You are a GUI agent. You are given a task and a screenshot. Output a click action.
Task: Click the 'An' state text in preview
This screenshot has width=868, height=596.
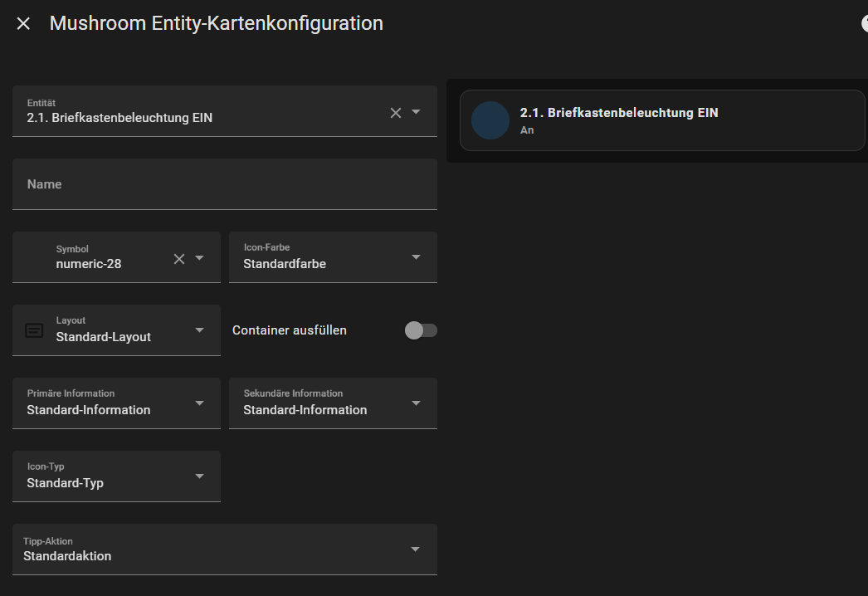coord(527,130)
